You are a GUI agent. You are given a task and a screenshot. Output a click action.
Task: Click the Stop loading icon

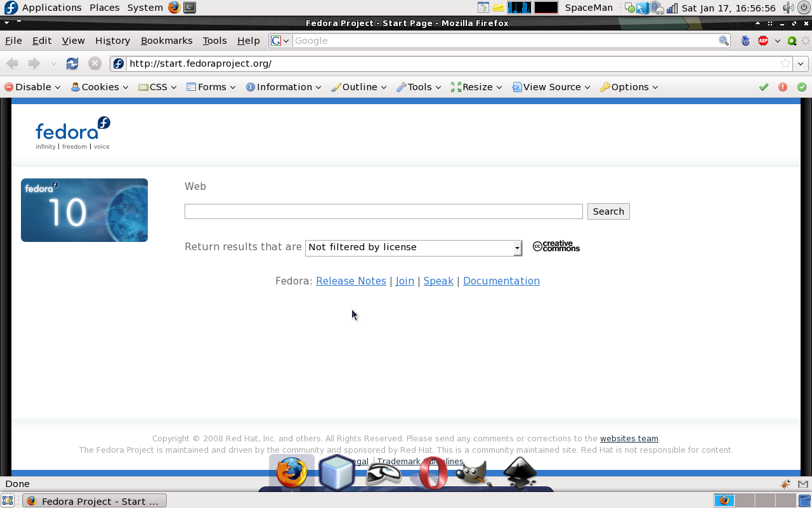point(95,63)
